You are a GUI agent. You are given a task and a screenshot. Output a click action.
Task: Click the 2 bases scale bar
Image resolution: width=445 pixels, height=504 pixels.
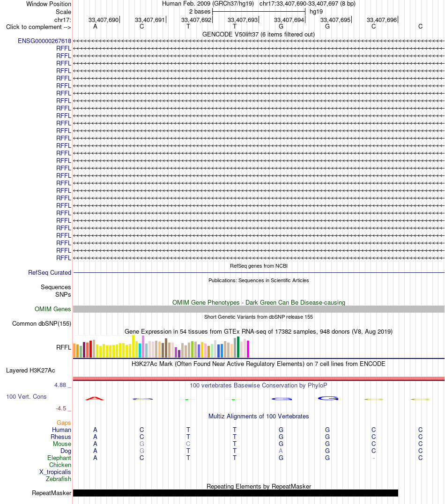point(259,12)
